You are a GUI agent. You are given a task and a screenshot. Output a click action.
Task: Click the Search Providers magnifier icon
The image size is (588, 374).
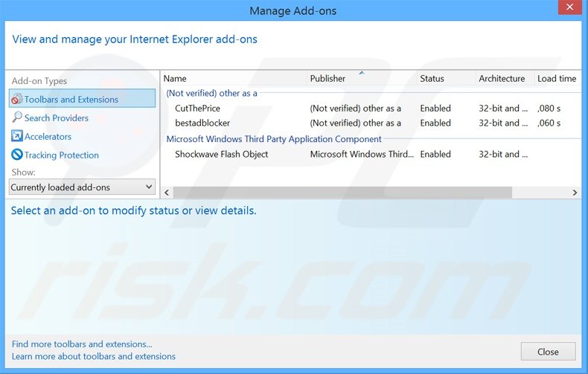click(x=17, y=117)
